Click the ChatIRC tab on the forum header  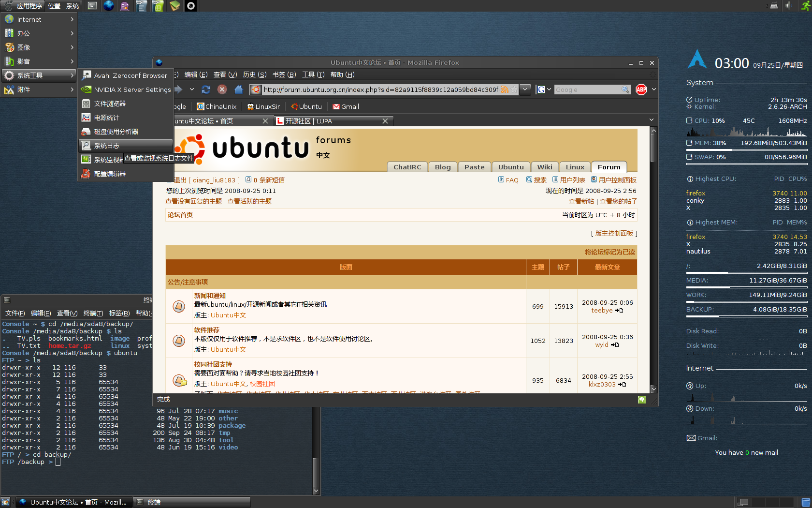pyautogui.click(x=407, y=167)
